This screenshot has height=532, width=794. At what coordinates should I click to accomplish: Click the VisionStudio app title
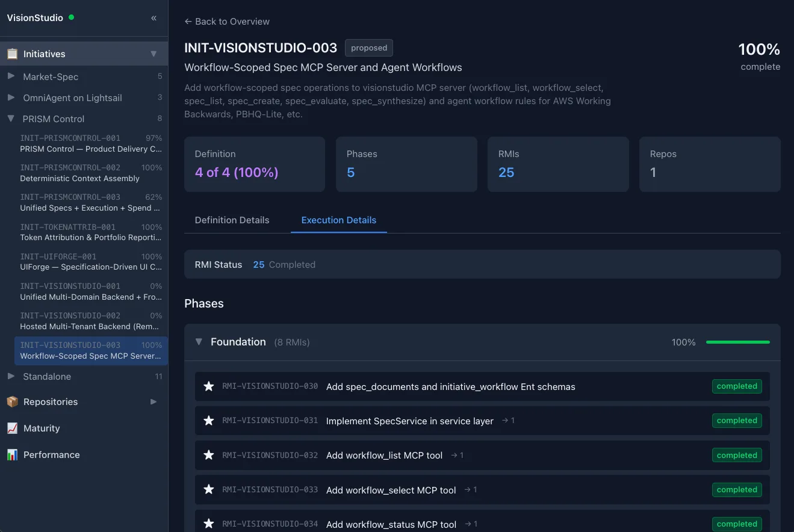coord(35,17)
